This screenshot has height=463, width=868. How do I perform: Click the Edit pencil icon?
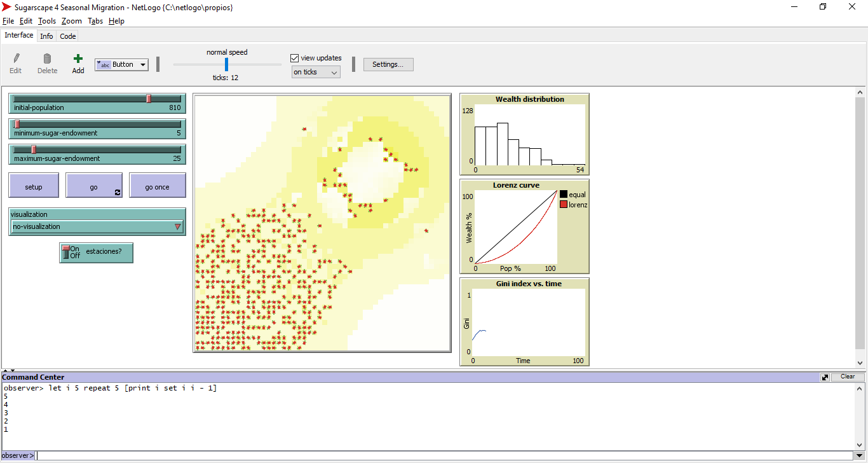pos(16,59)
